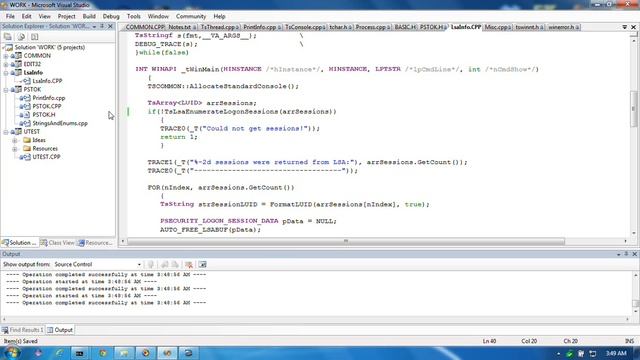Click Internet Explorer taskbar icon
Viewport: 640px width, 360px height.
coord(60,353)
